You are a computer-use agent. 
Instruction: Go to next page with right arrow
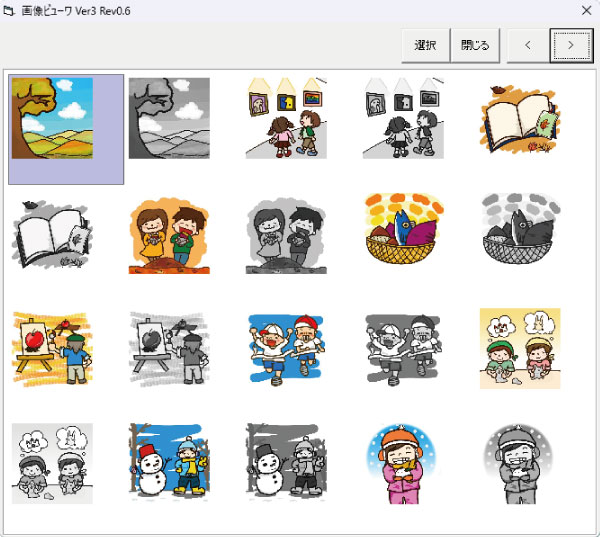571,46
